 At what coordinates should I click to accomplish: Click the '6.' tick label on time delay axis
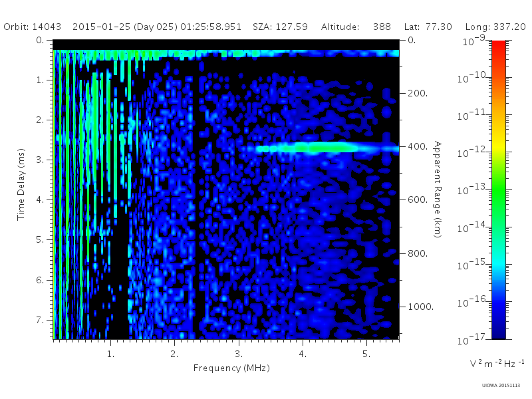pos(40,280)
